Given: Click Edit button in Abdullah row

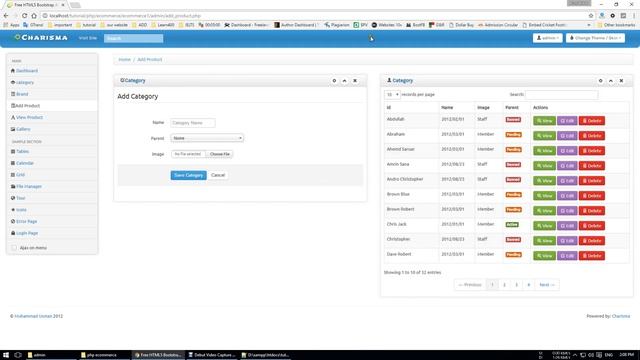Looking at the screenshot, I should [x=567, y=121].
